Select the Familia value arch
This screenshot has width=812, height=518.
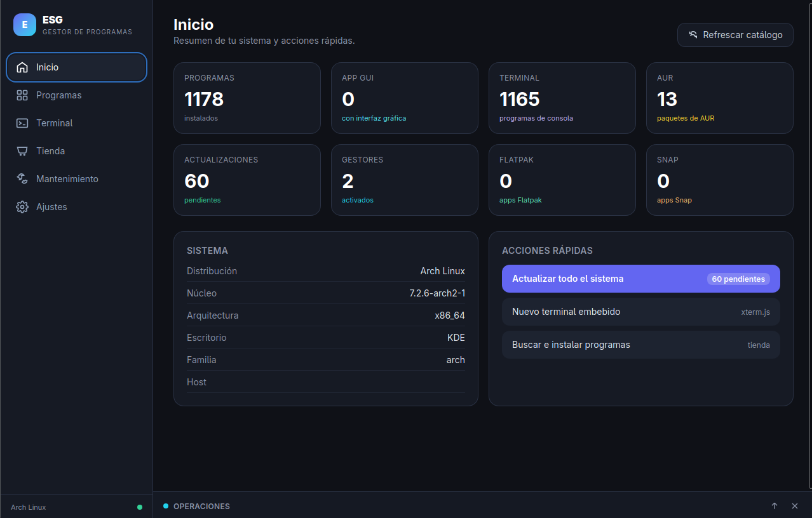point(456,360)
